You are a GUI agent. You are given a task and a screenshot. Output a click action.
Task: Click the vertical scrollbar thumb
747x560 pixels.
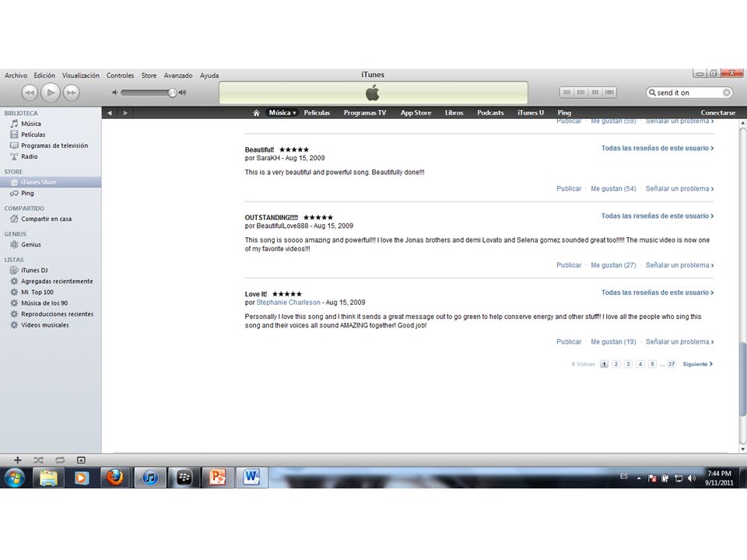742,380
